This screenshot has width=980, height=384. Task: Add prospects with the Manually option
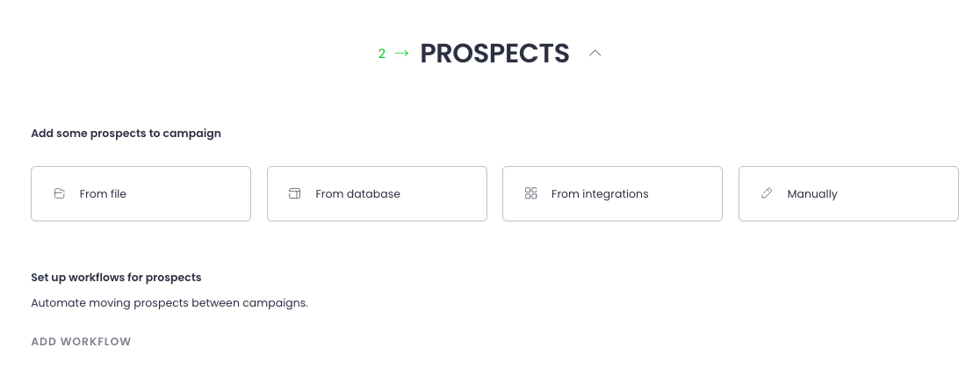click(848, 193)
